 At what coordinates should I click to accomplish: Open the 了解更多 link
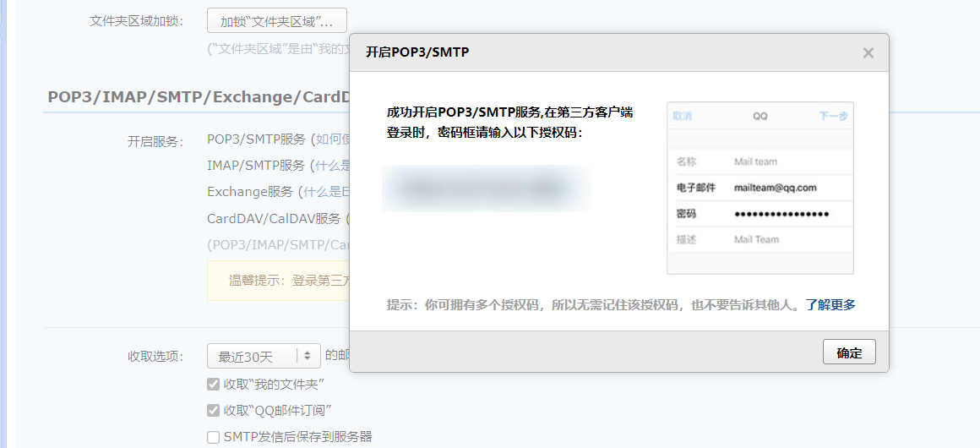click(x=830, y=305)
